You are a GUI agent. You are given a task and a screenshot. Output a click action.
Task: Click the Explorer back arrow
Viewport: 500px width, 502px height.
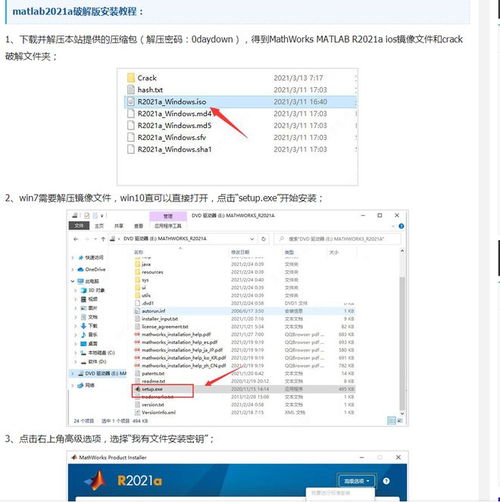[76, 239]
